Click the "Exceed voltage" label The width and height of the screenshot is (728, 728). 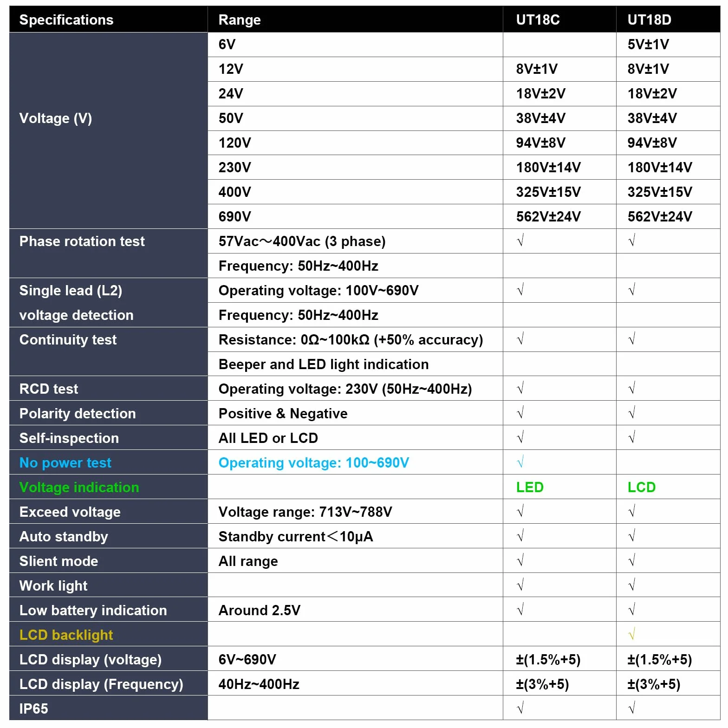tap(70, 512)
